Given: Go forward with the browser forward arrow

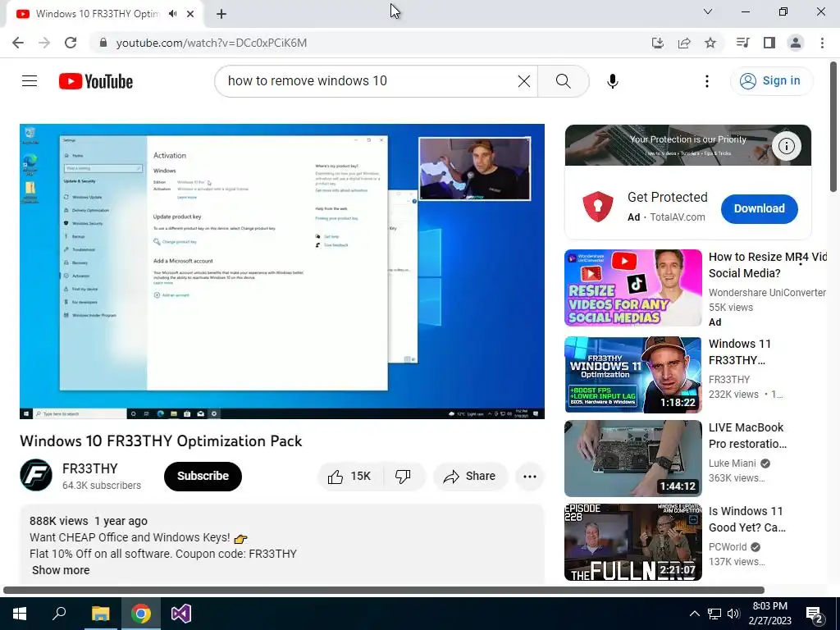Looking at the screenshot, I should click(44, 43).
